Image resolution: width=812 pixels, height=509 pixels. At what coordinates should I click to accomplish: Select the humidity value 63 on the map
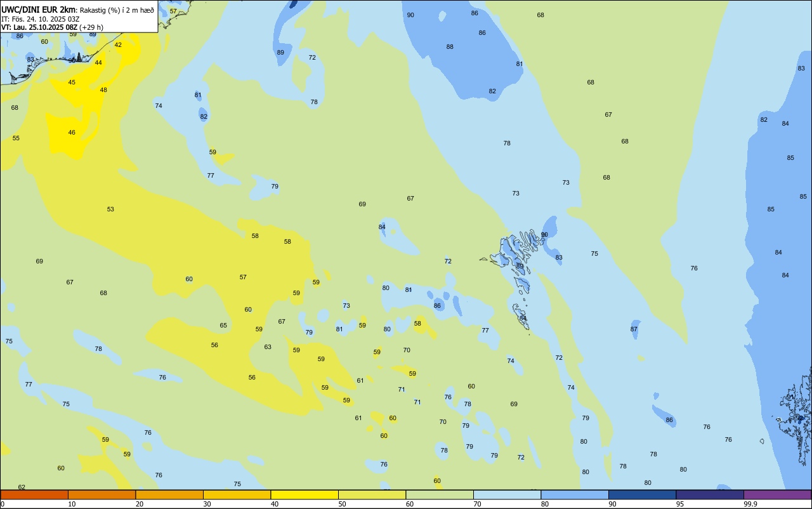[x=268, y=347]
